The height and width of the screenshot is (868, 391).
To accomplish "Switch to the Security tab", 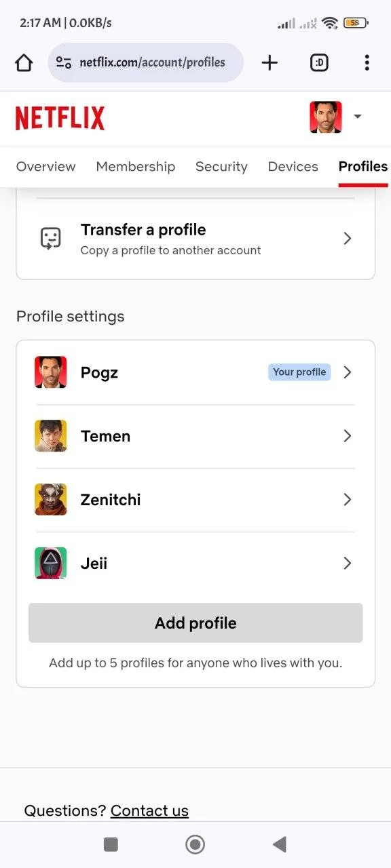I will click(x=221, y=167).
